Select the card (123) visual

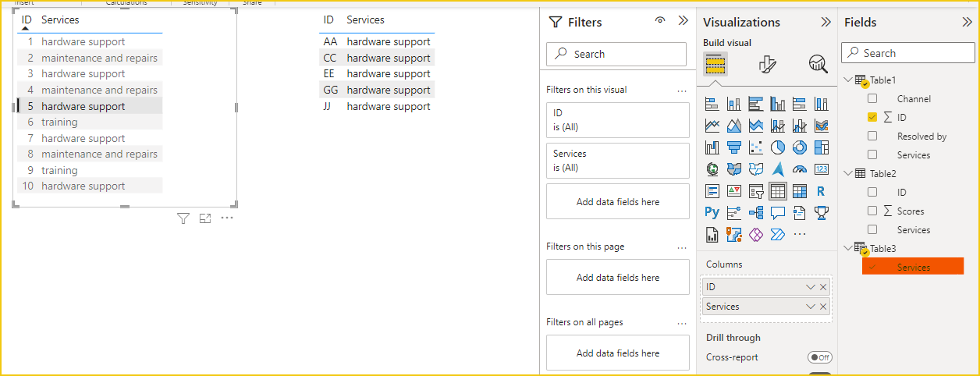click(x=821, y=169)
